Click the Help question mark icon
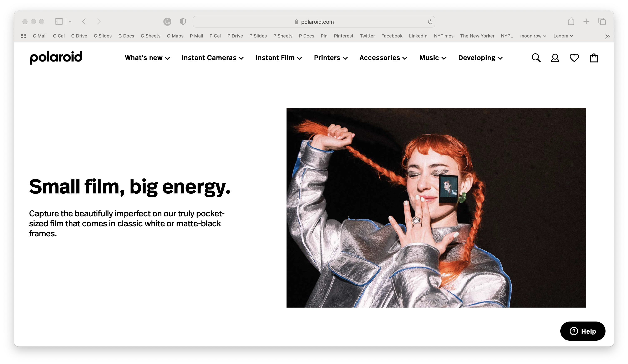 [x=573, y=331]
